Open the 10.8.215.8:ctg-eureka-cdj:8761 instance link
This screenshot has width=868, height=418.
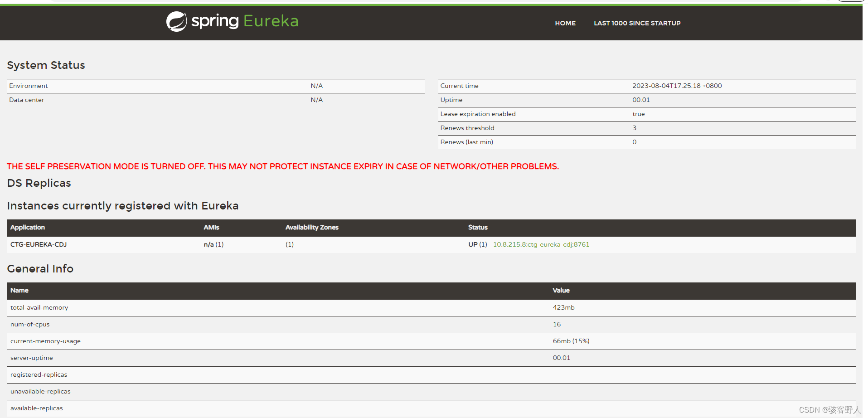[541, 244]
